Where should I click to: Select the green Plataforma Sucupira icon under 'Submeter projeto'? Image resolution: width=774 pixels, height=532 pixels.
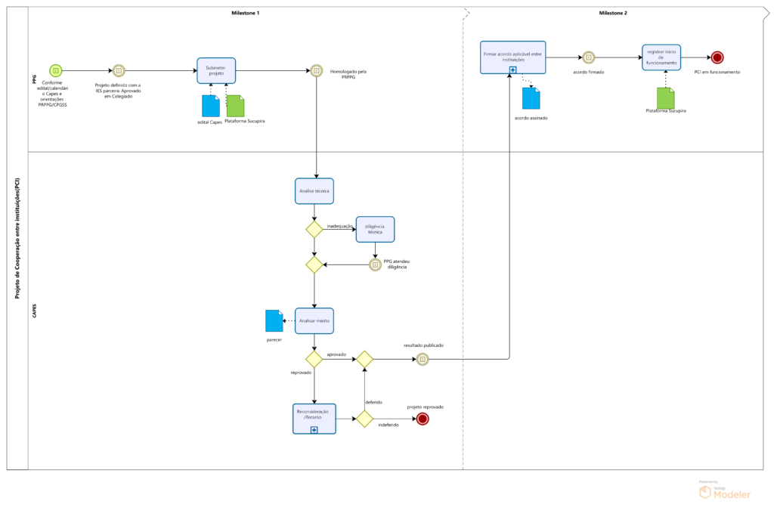[235, 106]
